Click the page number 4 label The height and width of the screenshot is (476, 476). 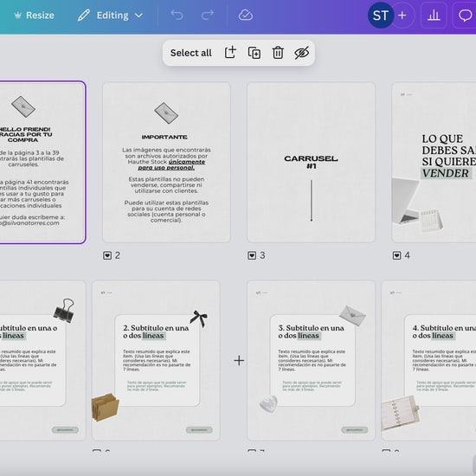point(407,255)
